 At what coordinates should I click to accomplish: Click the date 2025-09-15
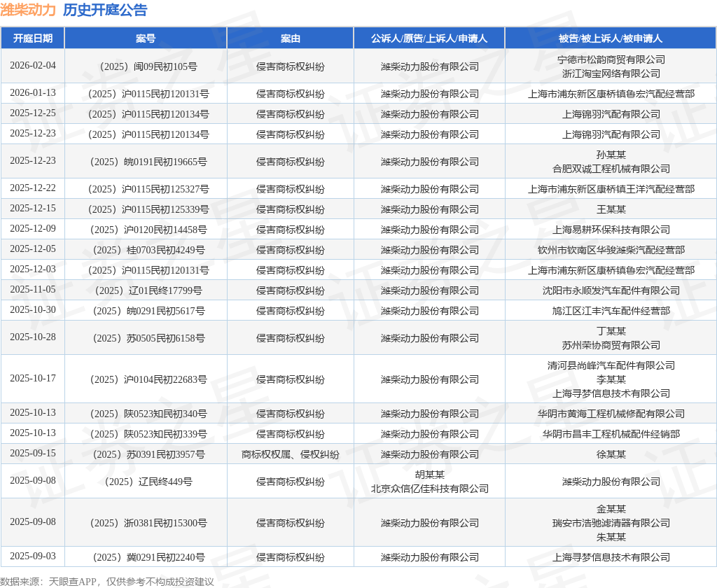coord(33,453)
